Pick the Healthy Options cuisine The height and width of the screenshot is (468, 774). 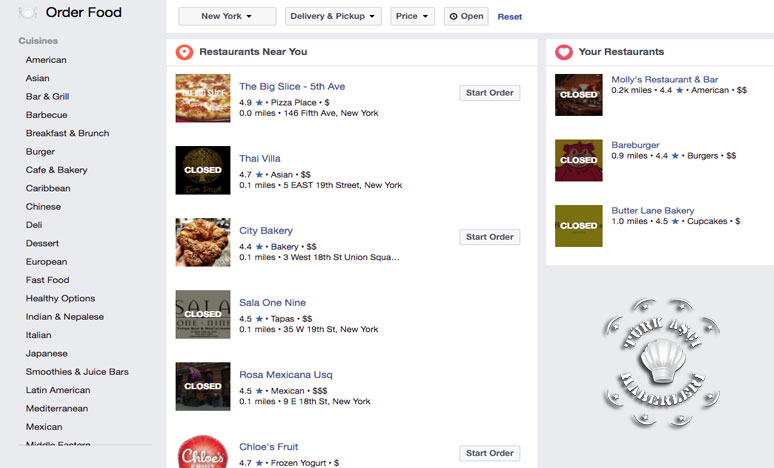pos(60,298)
